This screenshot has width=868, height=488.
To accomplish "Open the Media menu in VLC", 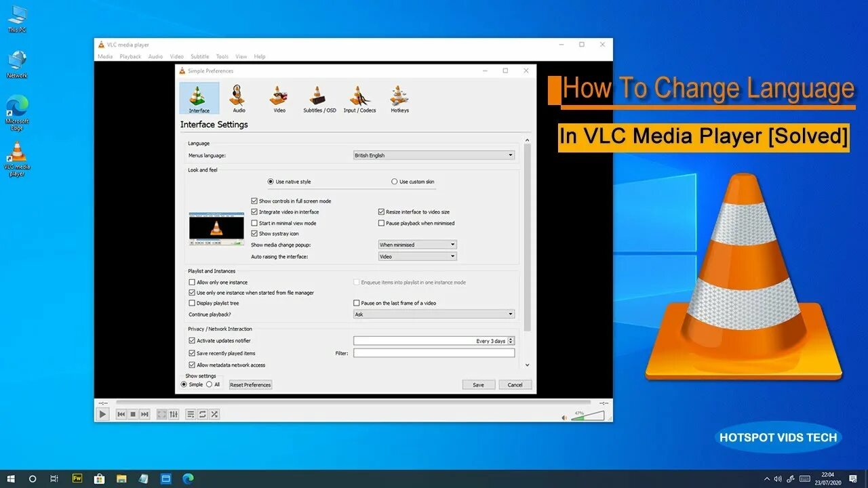I will [x=105, y=57].
